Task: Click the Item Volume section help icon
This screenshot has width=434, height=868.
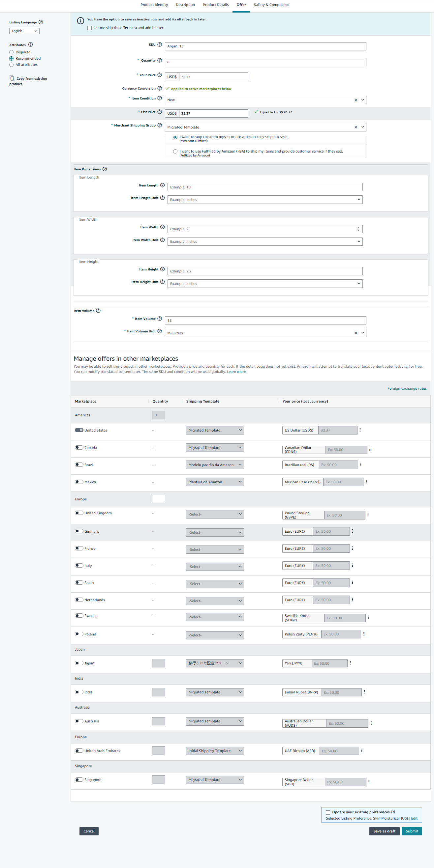Action: coord(98,311)
